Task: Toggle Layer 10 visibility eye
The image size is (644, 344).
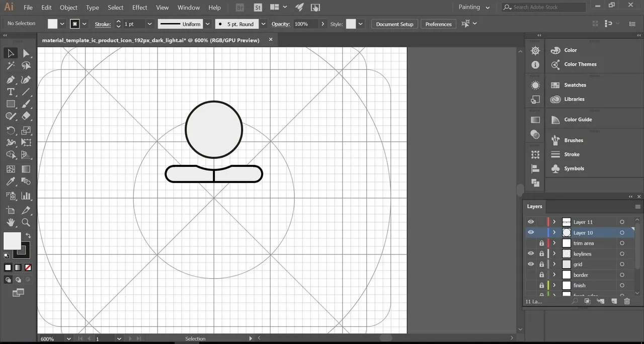Action: 531,232
